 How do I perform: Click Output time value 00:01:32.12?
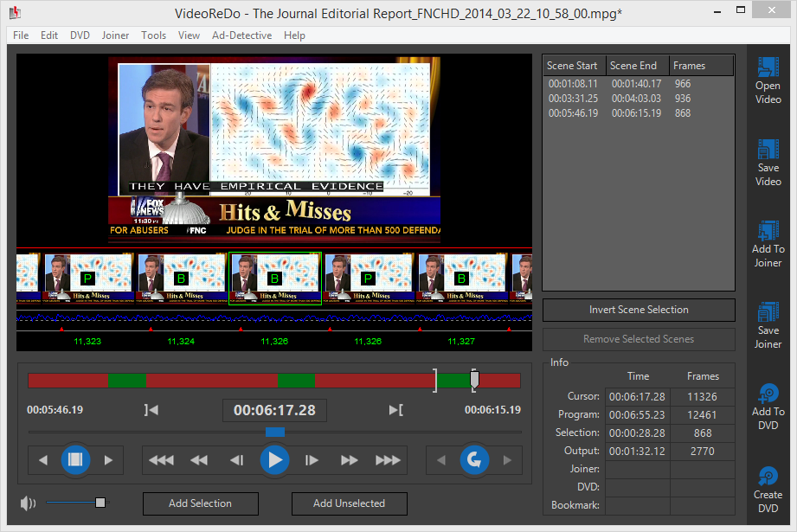point(637,452)
